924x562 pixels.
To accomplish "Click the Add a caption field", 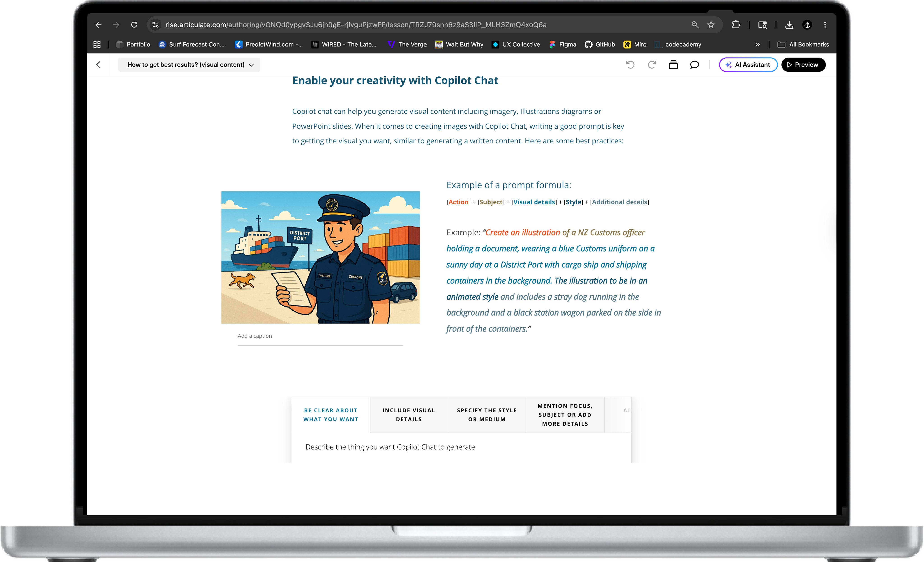I will 320,336.
